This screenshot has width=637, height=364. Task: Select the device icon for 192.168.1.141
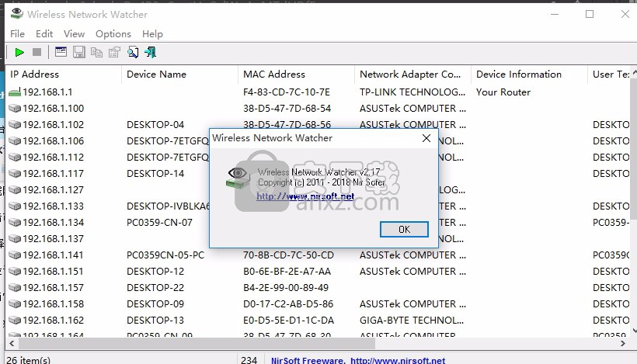15,255
